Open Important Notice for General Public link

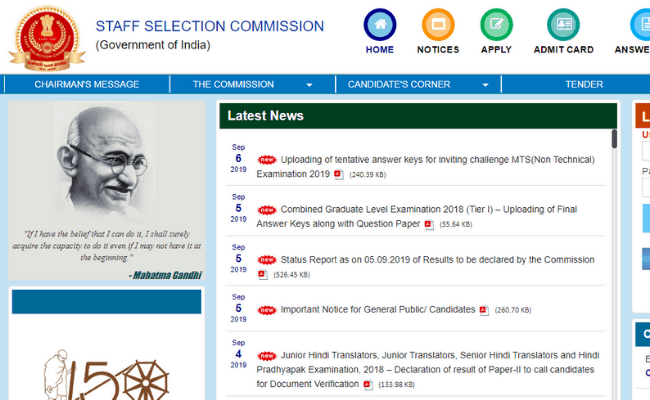point(377,310)
